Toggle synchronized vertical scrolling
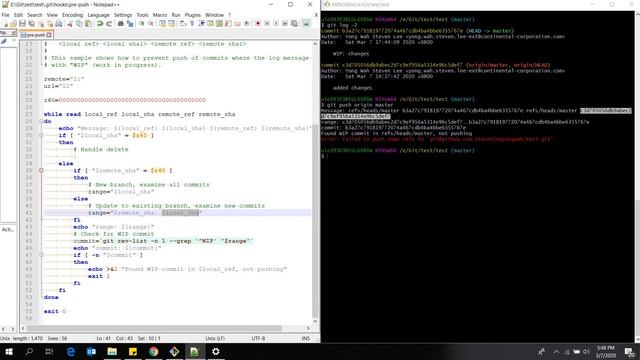640x360 pixels. 162,24
